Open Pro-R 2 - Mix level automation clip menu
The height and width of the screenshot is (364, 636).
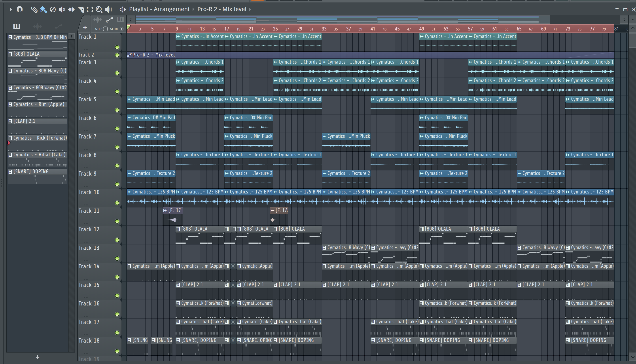129,55
